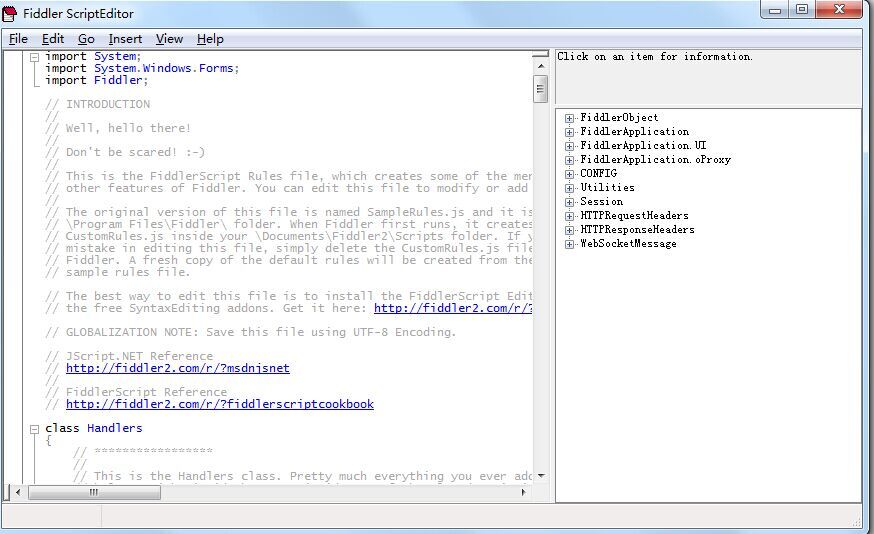Select FiddlerApplication.UI tree item
874x534 pixels.
tap(643, 145)
